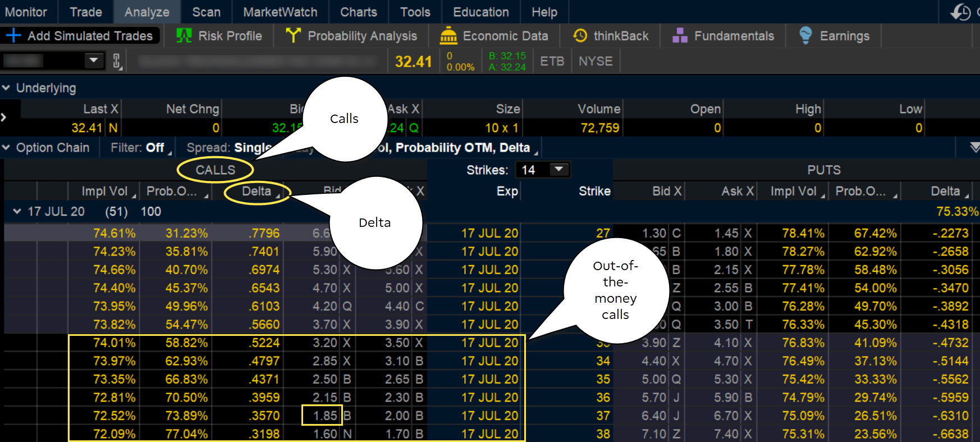The image size is (980, 442).
Task: Open the option chain menu triangle at far right
Action: (974, 147)
